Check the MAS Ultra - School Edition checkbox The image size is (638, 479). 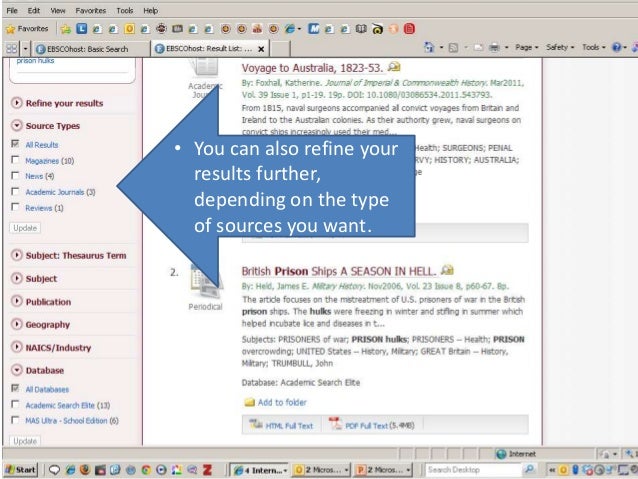[x=15, y=420]
